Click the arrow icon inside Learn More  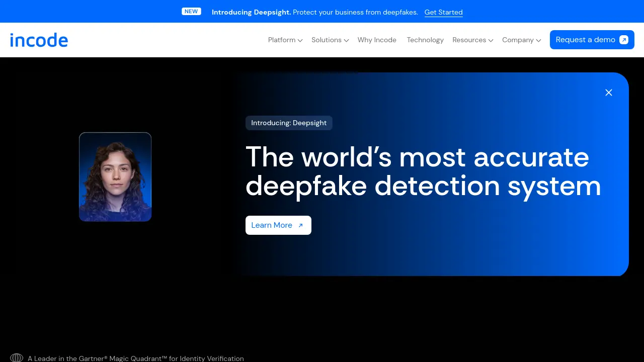tap(300, 225)
